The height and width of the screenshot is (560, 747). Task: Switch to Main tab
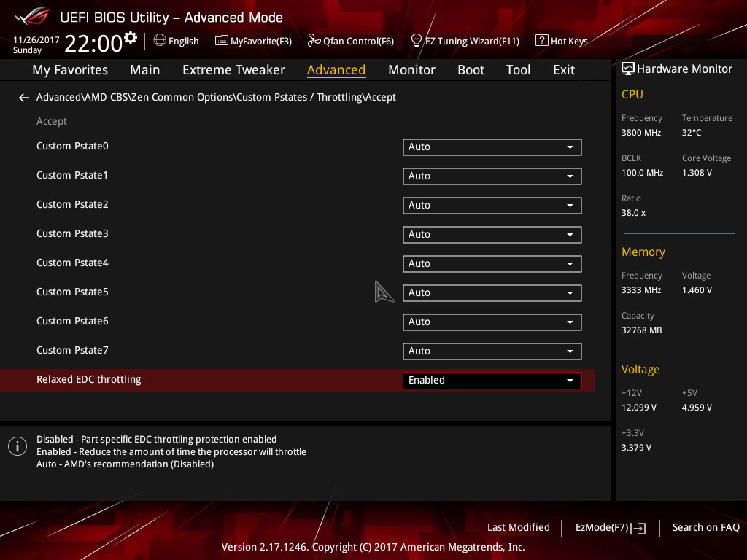click(x=145, y=70)
